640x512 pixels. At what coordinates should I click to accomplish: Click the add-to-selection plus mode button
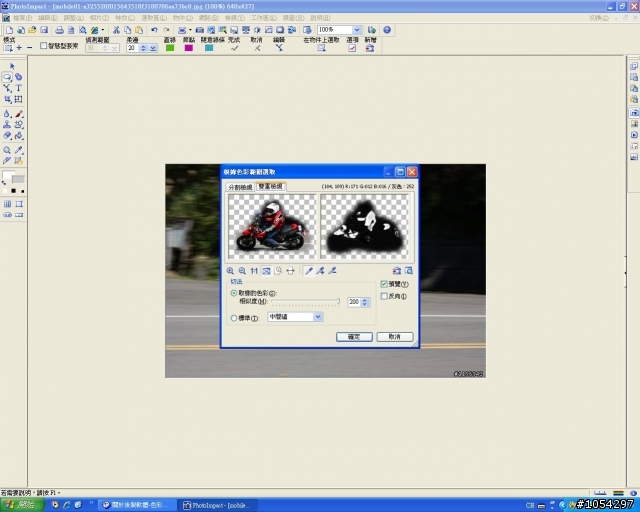click(19, 48)
